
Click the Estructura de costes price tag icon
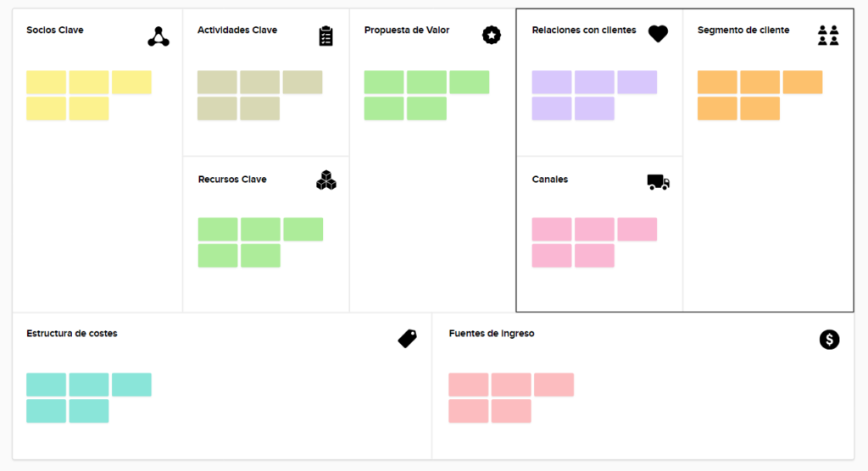[408, 338]
